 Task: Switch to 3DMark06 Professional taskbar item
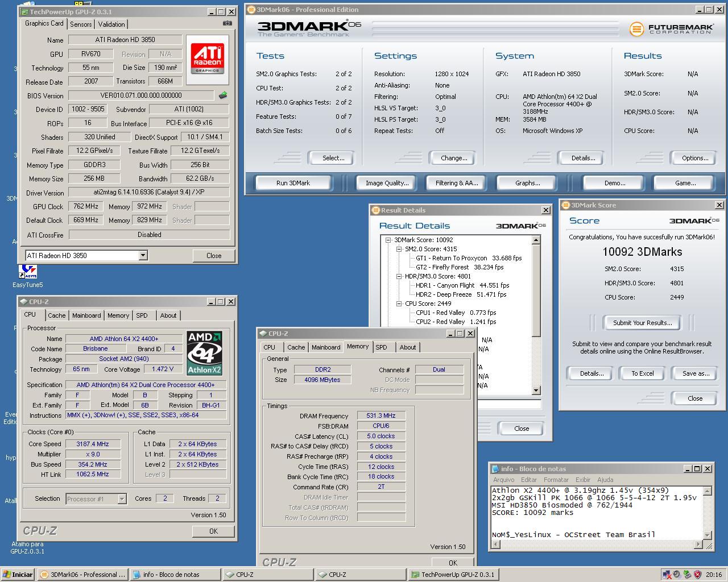point(82,575)
